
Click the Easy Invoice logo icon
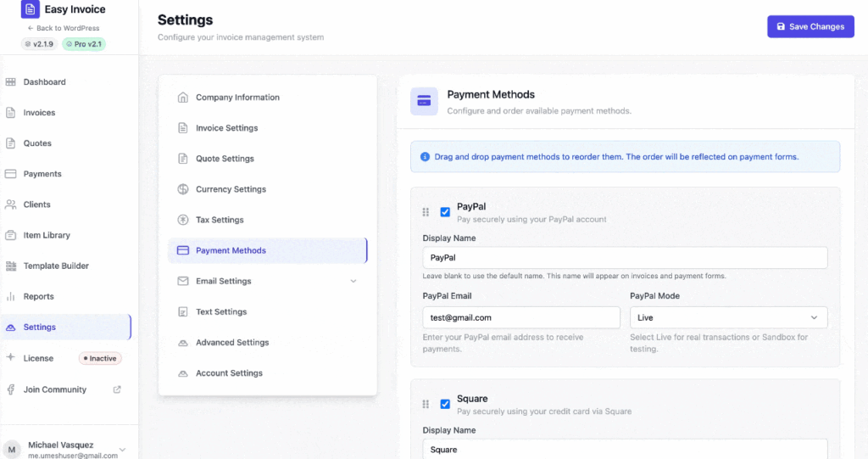click(x=31, y=10)
